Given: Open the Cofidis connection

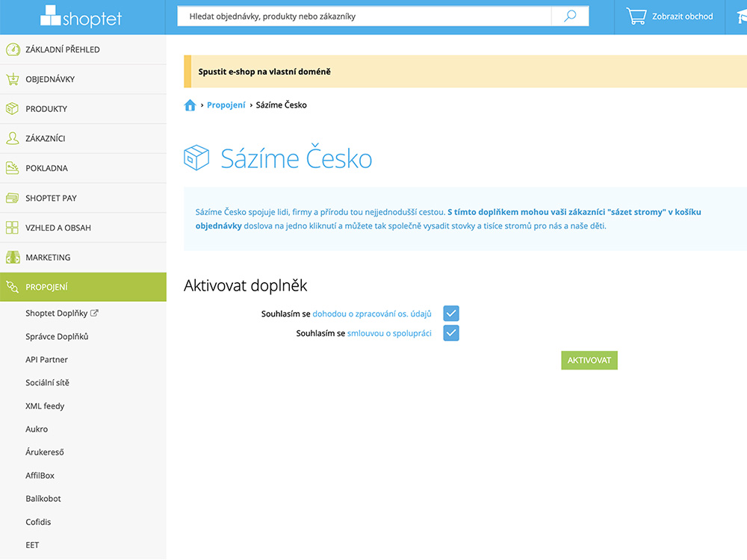Looking at the screenshot, I should point(38,522).
